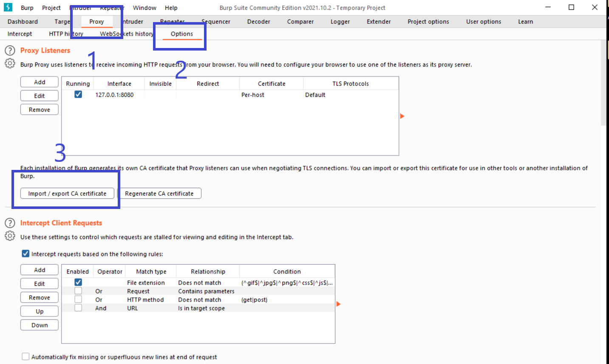Expand the intercept rules table arrow
The image size is (609, 364).
pyautogui.click(x=339, y=304)
